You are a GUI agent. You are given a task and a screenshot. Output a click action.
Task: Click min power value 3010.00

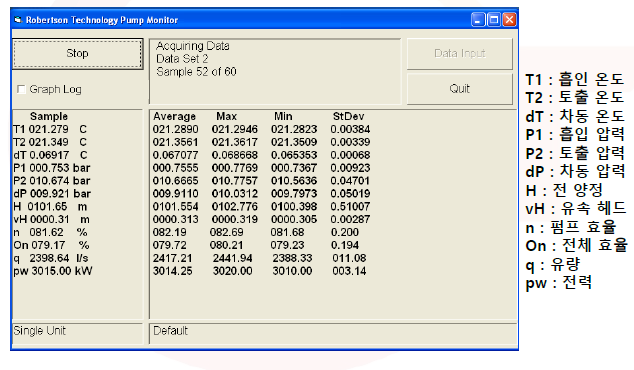point(292,271)
